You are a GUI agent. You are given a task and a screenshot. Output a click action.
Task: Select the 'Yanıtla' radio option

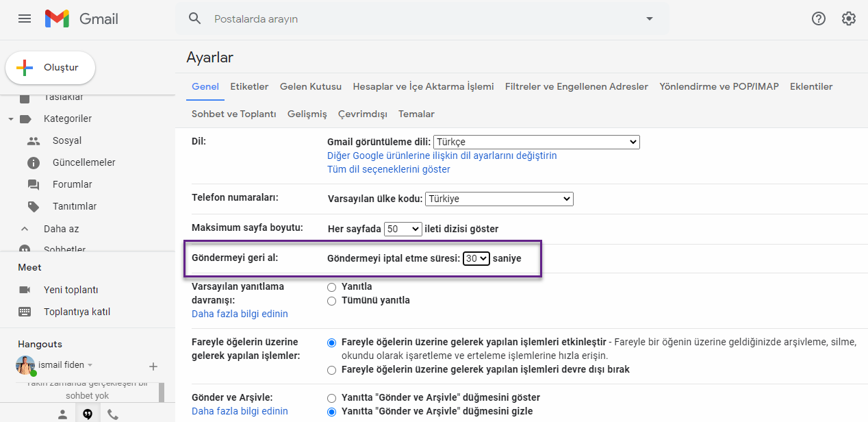[332, 287]
